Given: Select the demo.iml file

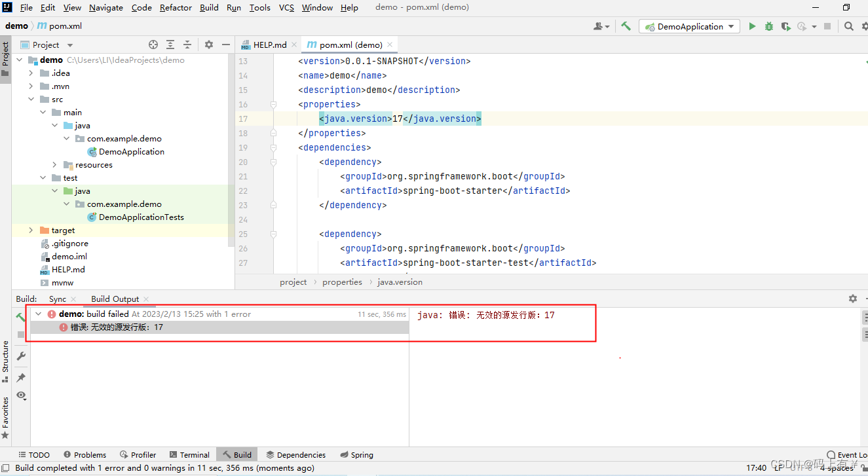Looking at the screenshot, I should coord(64,256).
